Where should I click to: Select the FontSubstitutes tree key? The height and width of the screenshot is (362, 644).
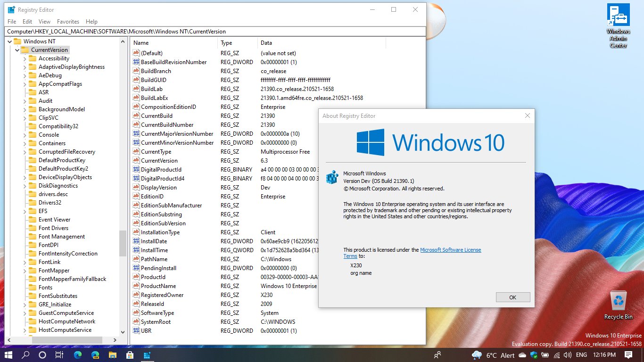[x=58, y=296]
